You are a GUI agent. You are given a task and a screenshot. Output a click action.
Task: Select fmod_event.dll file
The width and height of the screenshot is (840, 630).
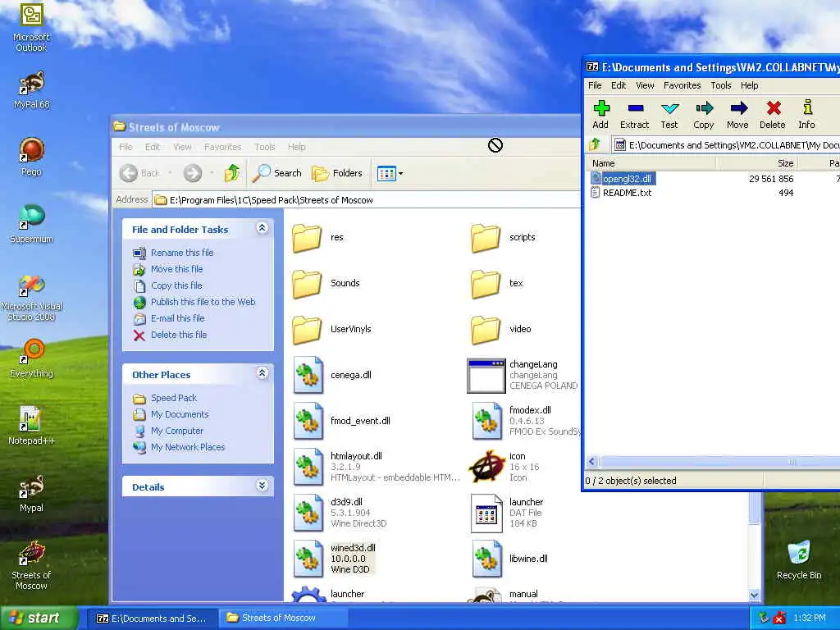[x=342, y=421]
